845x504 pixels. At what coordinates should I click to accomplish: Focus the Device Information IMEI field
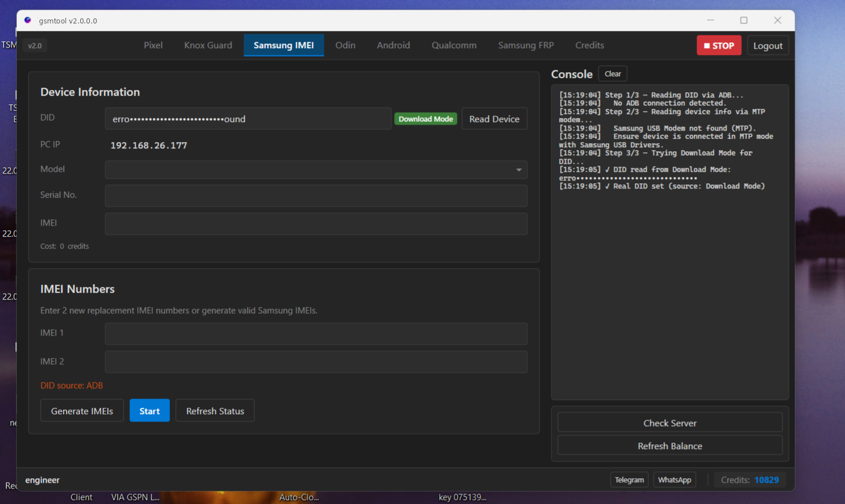(x=316, y=223)
